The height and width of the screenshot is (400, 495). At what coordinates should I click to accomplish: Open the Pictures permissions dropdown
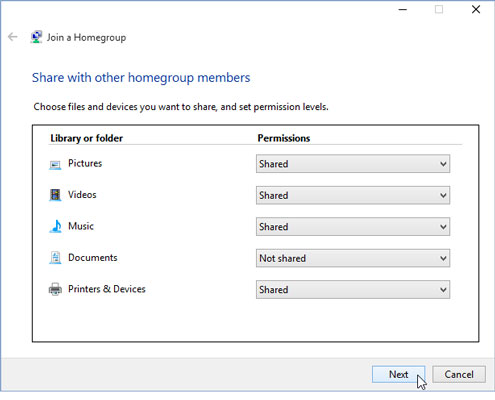[x=353, y=164]
